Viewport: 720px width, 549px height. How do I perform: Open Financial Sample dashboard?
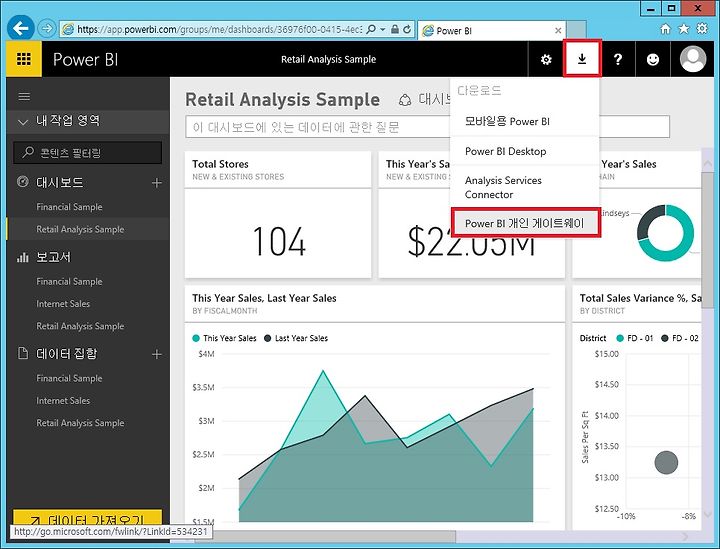(69, 207)
